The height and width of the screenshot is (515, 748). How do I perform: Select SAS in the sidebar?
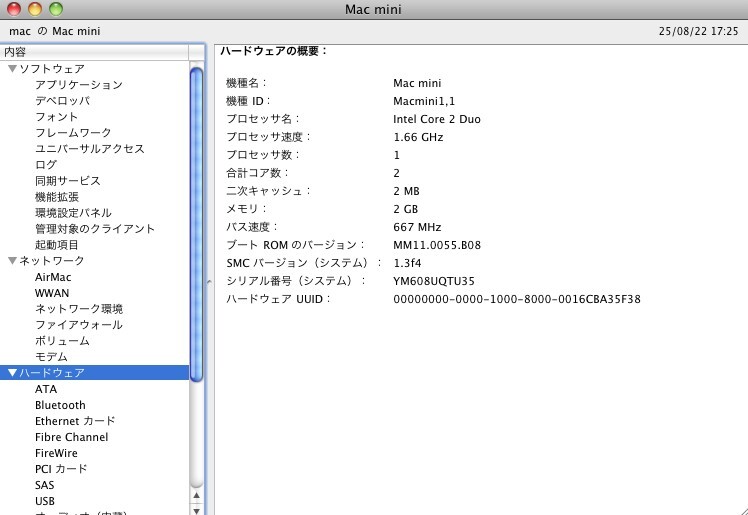(x=44, y=485)
